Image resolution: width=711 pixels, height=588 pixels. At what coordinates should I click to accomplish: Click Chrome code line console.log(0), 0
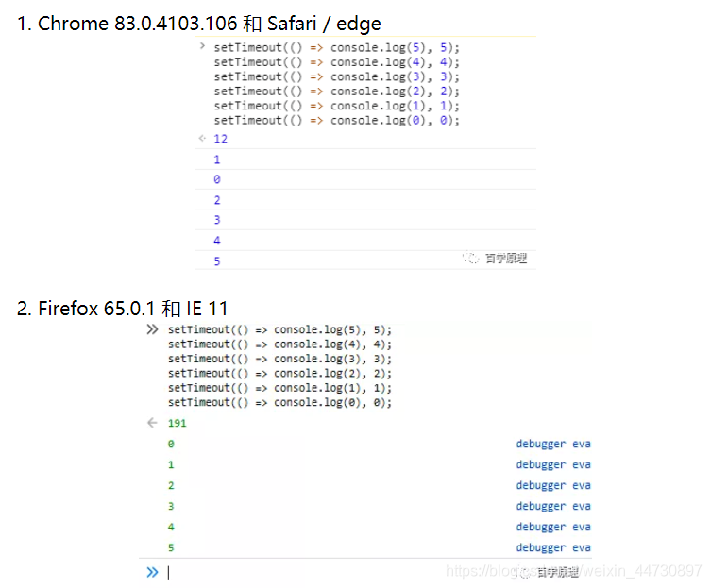pyautogui.click(x=336, y=120)
